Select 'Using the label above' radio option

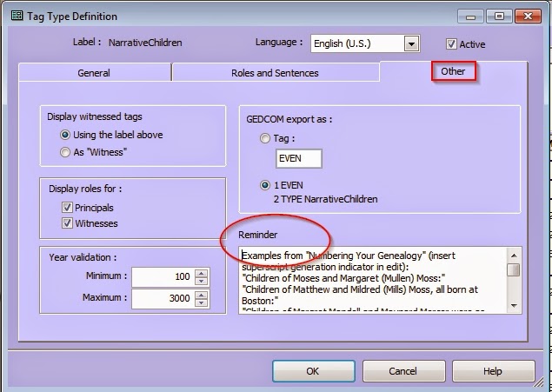pyautogui.click(x=65, y=135)
